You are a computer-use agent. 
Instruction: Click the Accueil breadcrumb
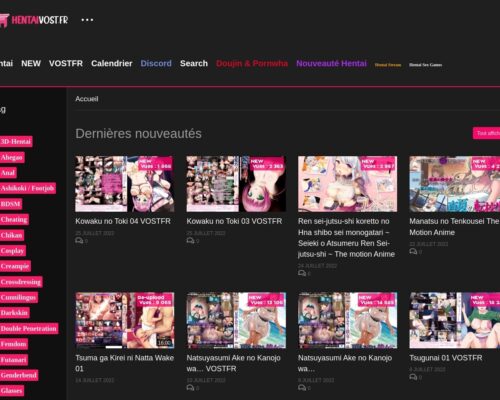pyautogui.click(x=87, y=99)
